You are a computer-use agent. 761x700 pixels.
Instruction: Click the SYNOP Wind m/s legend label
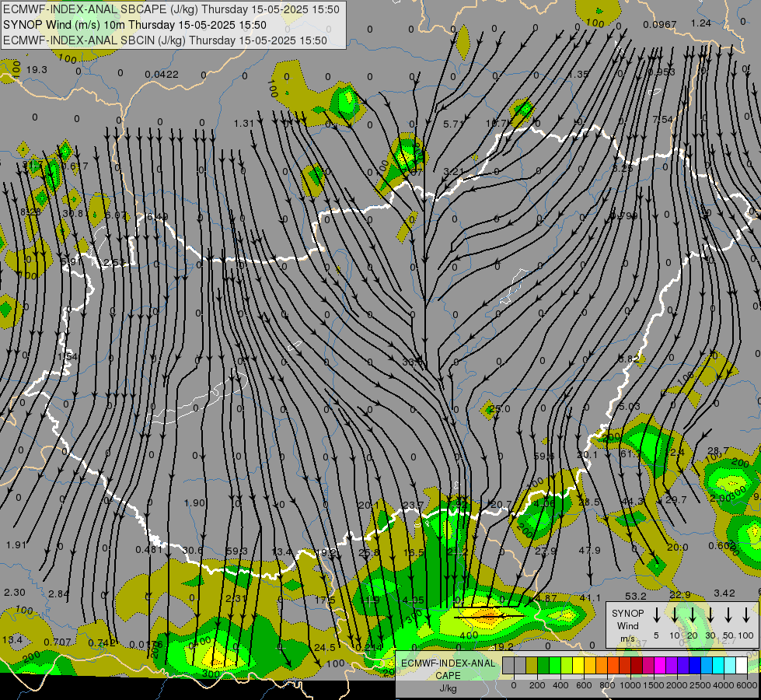pos(627,625)
